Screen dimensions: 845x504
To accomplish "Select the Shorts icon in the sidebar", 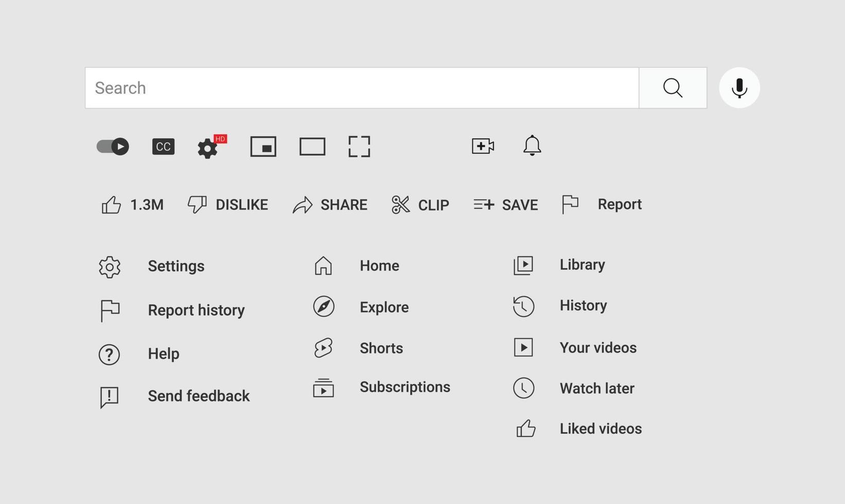I will [323, 348].
